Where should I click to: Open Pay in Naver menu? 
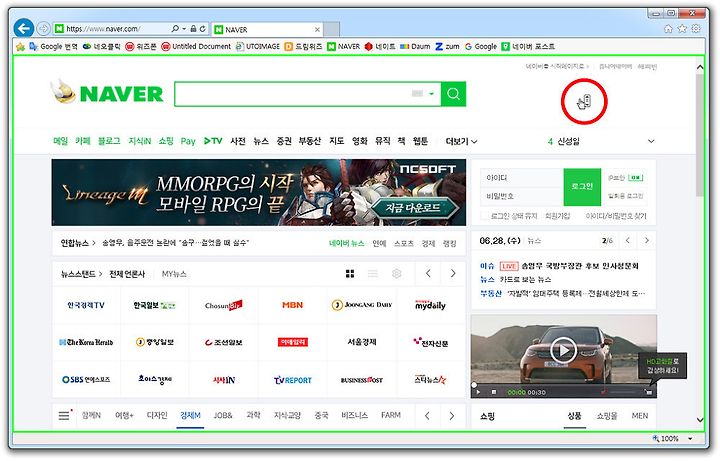[188, 141]
